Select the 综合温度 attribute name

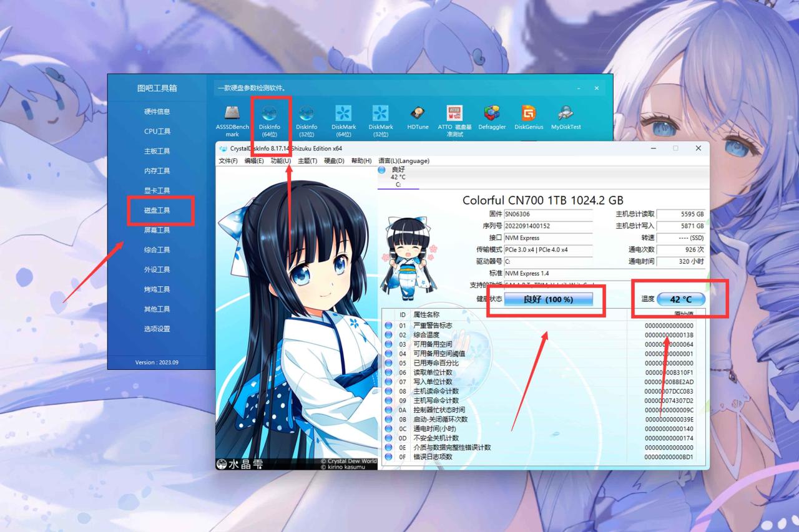pyautogui.click(x=426, y=335)
